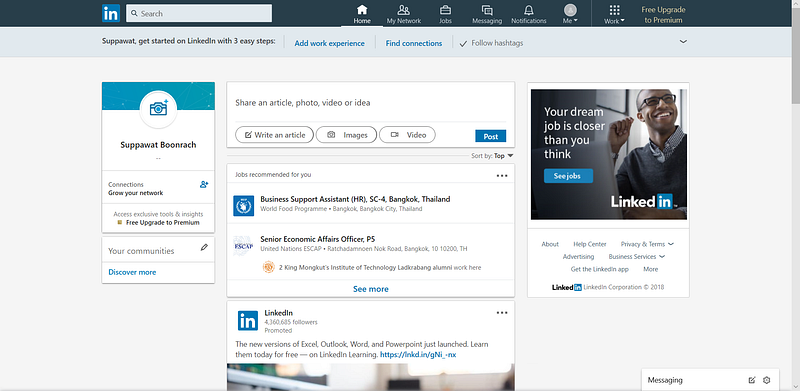This screenshot has height=391, width=800.
Task: Click Help Center footer link
Action: click(x=590, y=244)
